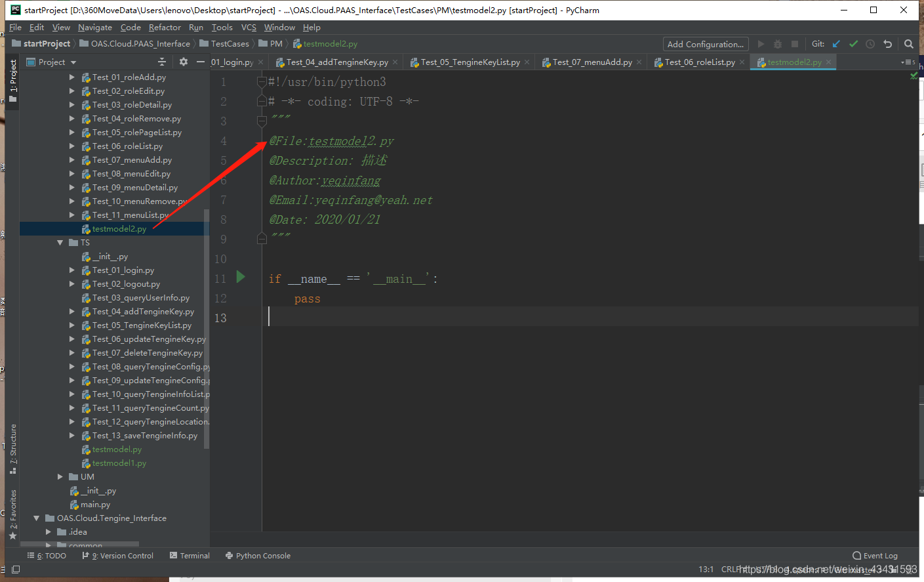Expand the .idea folder

tap(49, 532)
